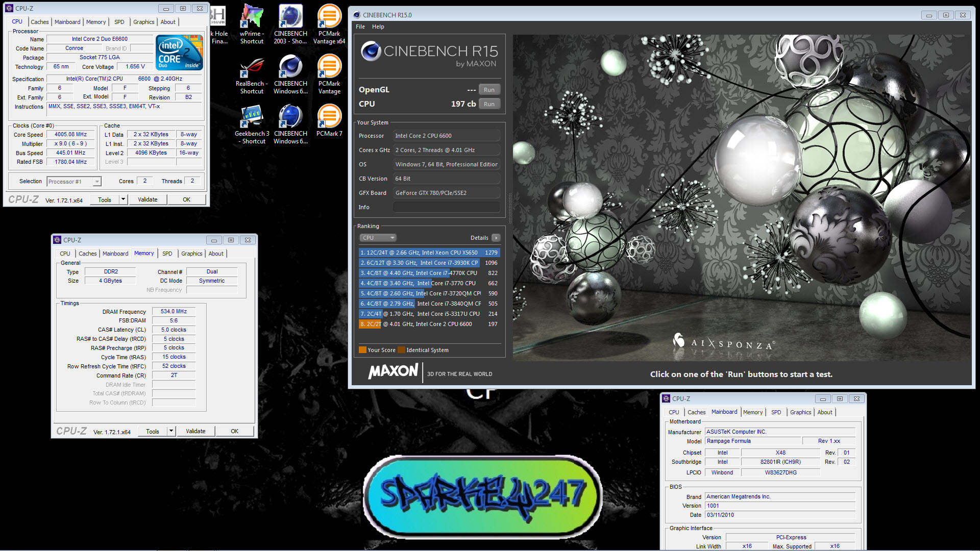Click the Identical System legend box
Image resolution: width=980 pixels, height=551 pixels.
(x=401, y=350)
